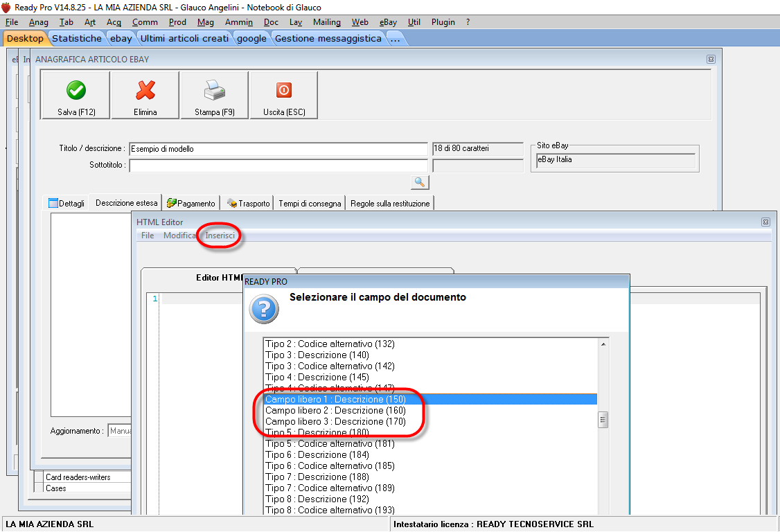Image resolution: width=780 pixels, height=532 pixels.
Task: Open the File menu in main menubar
Action: (12, 22)
